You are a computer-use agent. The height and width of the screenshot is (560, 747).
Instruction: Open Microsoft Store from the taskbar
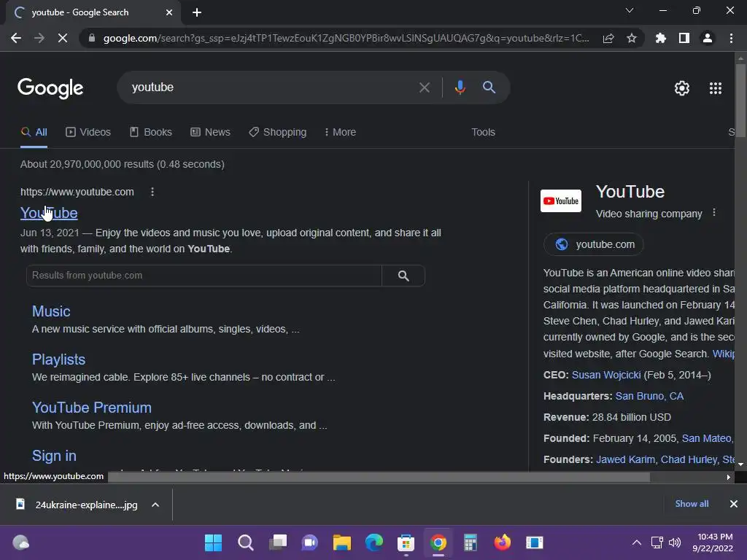pyautogui.click(x=406, y=542)
